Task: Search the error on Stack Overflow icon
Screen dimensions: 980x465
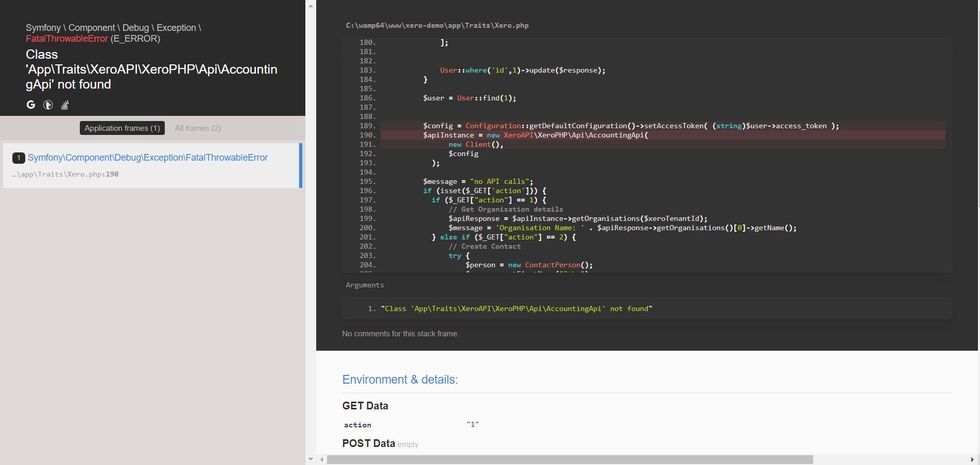Action: click(x=65, y=105)
